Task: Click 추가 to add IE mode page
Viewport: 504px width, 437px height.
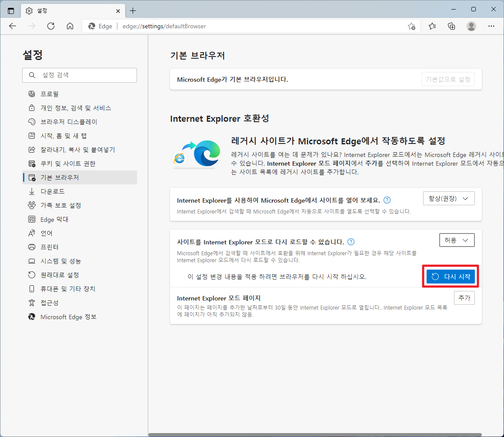Action: 464,298
